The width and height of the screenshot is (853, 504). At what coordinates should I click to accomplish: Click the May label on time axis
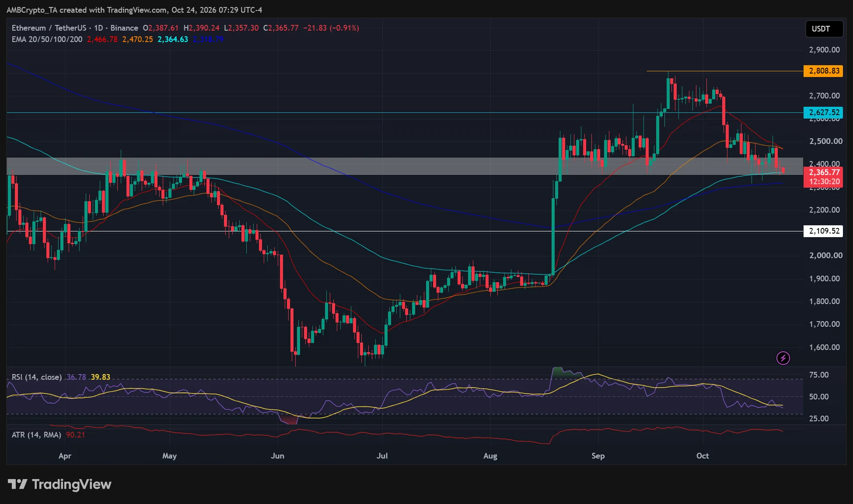coord(169,456)
